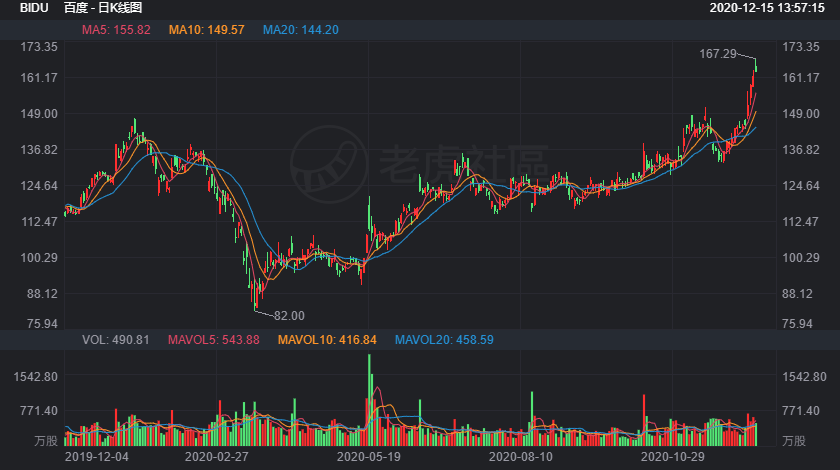Click the left 万股 volume unit label
This screenshot has height=470, width=840.
click(x=46, y=441)
